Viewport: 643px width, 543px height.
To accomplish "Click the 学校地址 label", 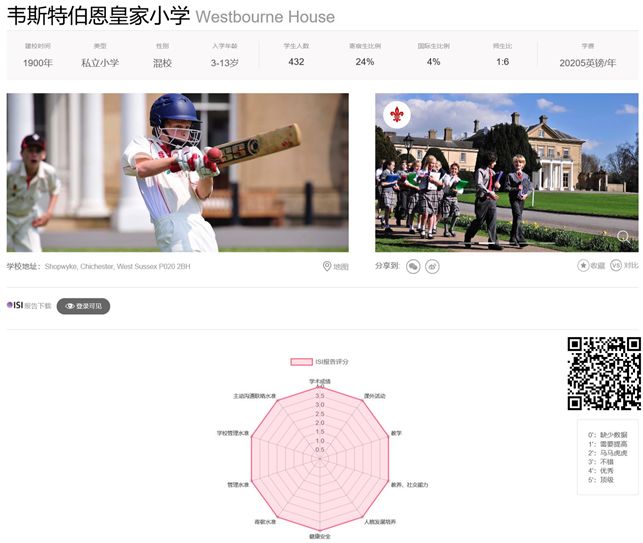I will point(23,267).
